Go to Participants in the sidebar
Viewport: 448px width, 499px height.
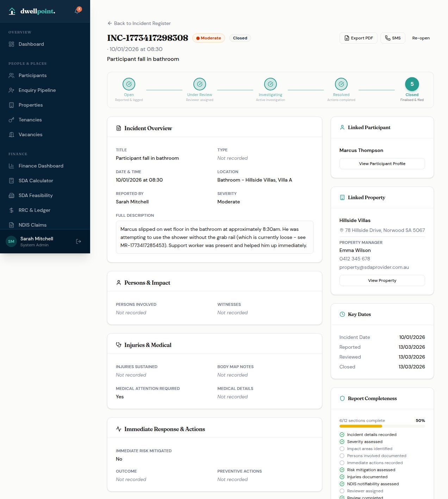pyautogui.click(x=45, y=75)
